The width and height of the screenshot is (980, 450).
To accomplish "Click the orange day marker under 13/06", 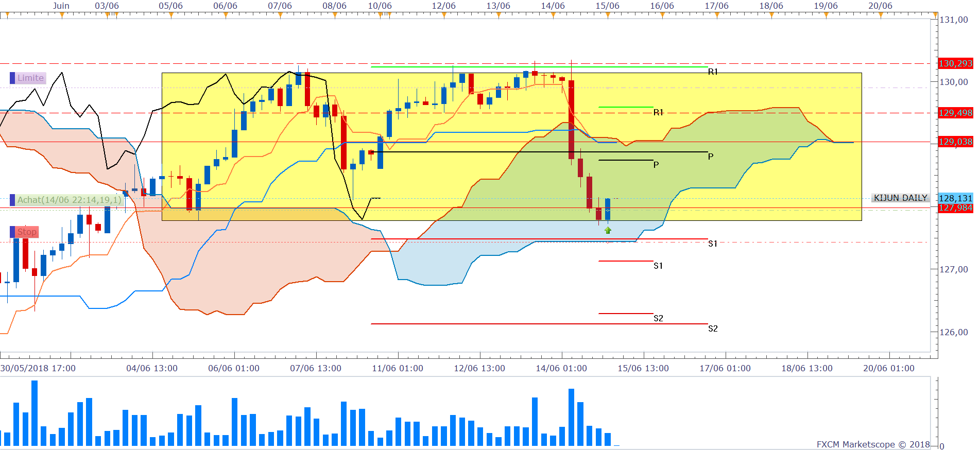I will click(498, 15).
